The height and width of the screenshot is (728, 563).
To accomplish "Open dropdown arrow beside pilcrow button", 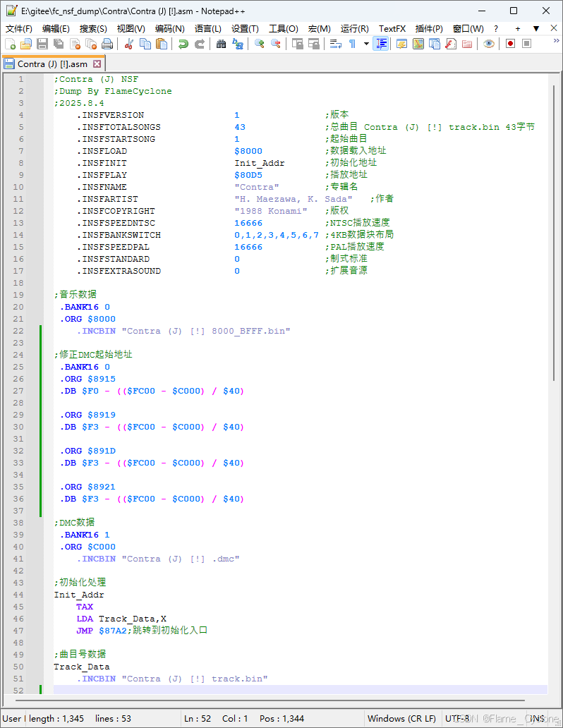I will pyautogui.click(x=366, y=44).
